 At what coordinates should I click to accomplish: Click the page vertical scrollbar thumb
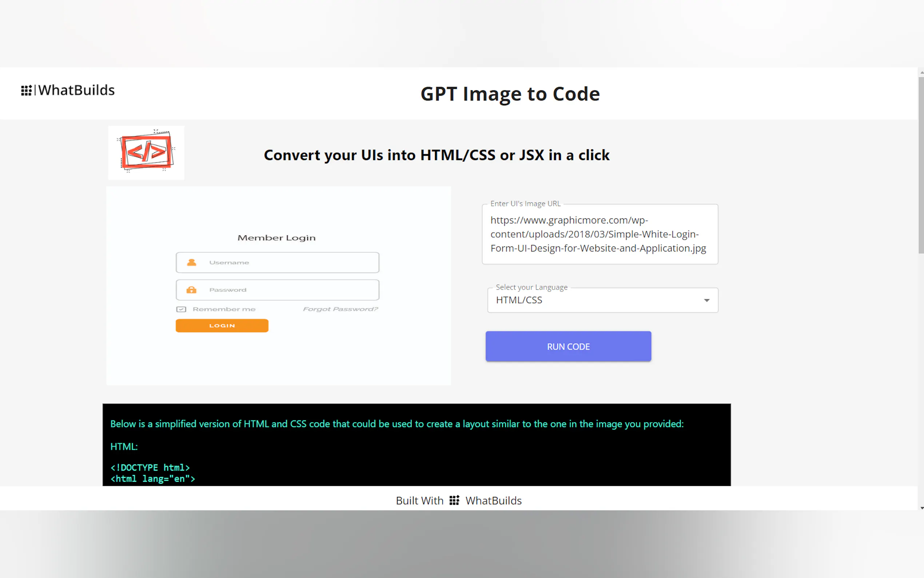point(921,165)
